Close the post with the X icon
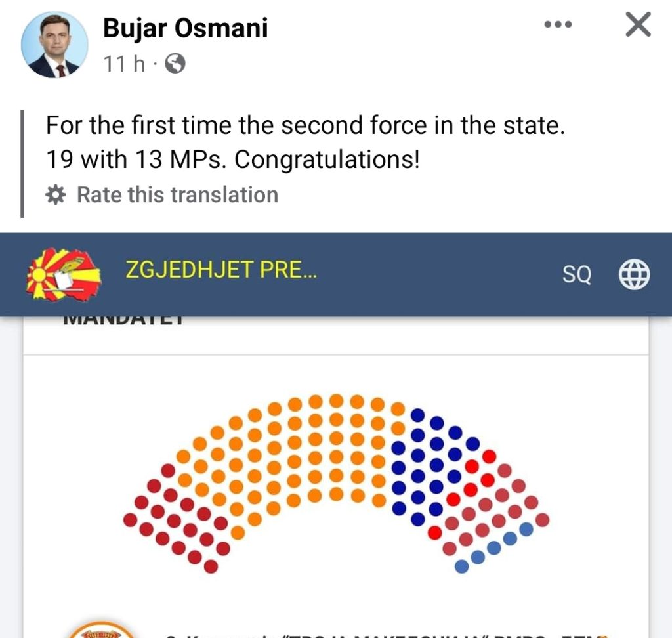Viewport: 672px width, 638px height. pyautogui.click(x=639, y=24)
